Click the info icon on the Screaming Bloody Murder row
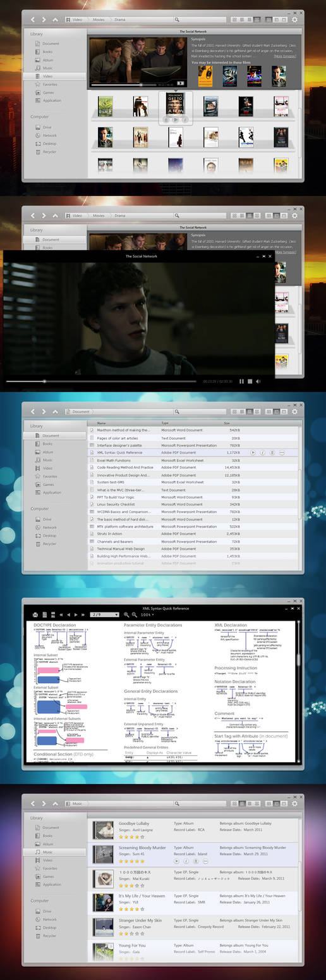 [x=186, y=861]
